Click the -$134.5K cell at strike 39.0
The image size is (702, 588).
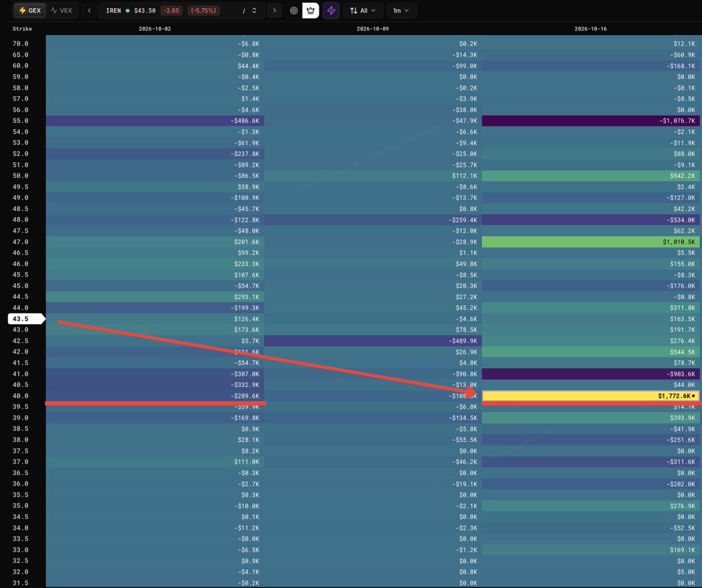(373, 418)
